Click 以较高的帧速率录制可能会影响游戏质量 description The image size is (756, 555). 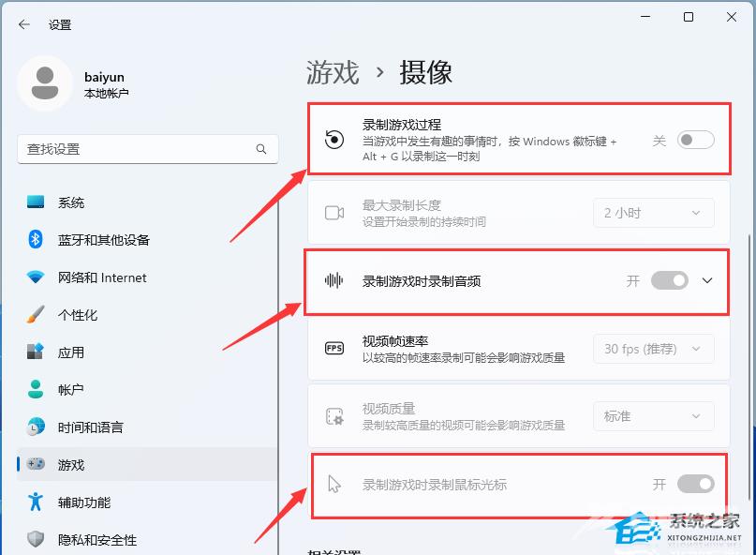(x=464, y=357)
